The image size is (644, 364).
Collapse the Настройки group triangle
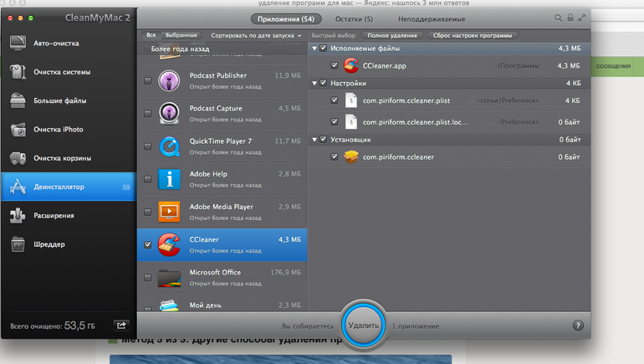314,83
